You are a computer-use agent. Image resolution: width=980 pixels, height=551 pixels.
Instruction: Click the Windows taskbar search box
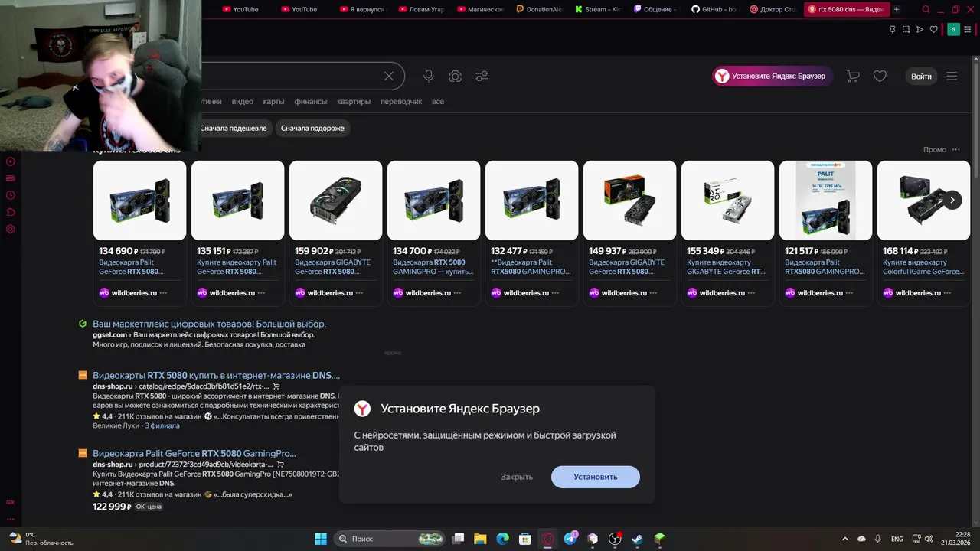390,539
